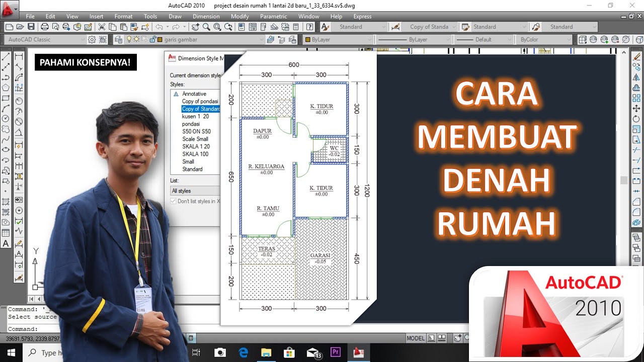Click the Multileader Style icon

click(536, 27)
